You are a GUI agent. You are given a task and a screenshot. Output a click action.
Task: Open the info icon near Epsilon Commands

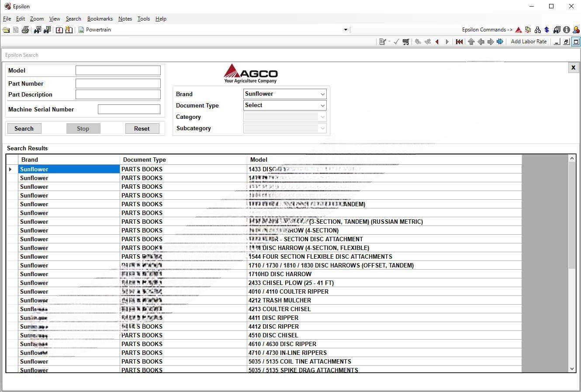[x=566, y=29]
